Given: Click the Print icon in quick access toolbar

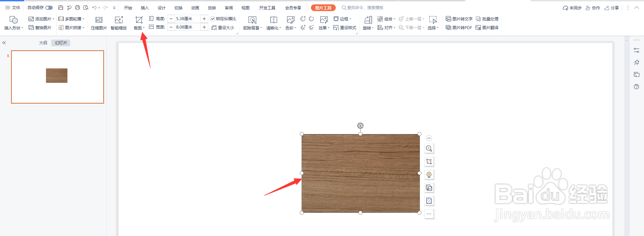Looking at the screenshot, I should pyautogui.click(x=77, y=8).
